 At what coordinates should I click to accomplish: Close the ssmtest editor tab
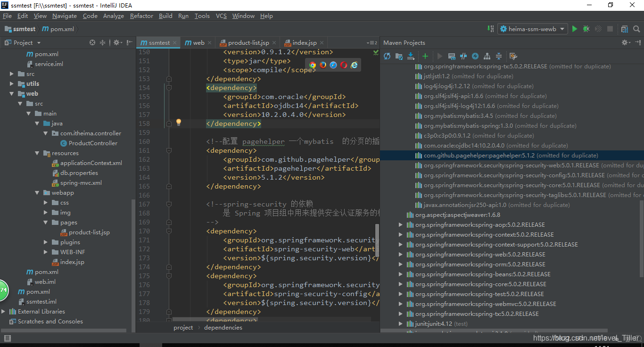pyautogui.click(x=175, y=43)
